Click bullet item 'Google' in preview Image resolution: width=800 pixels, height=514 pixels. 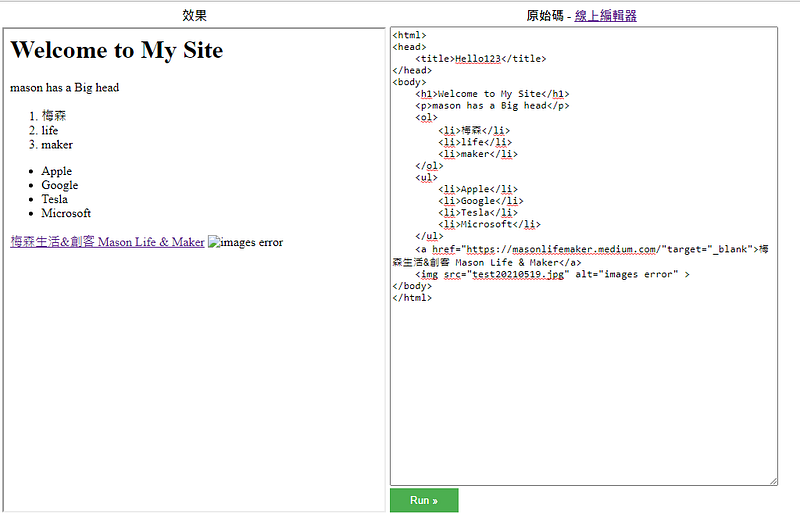(60, 185)
